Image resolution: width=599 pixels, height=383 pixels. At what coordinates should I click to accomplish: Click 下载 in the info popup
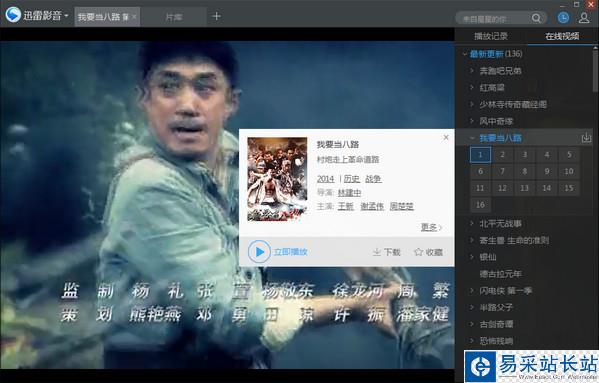[387, 252]
